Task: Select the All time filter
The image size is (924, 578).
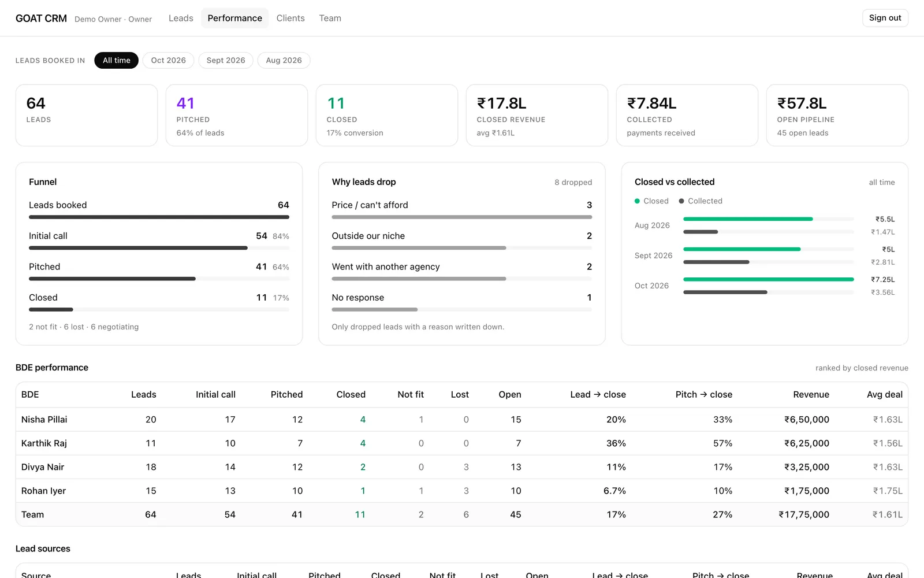Action: [x=116, y=60]
